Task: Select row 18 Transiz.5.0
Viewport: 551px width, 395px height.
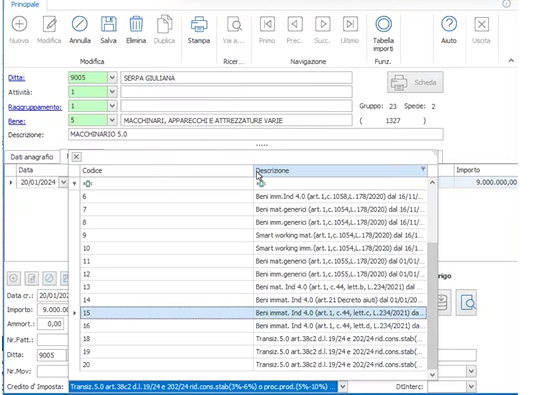Action: (x=253, y=339)
